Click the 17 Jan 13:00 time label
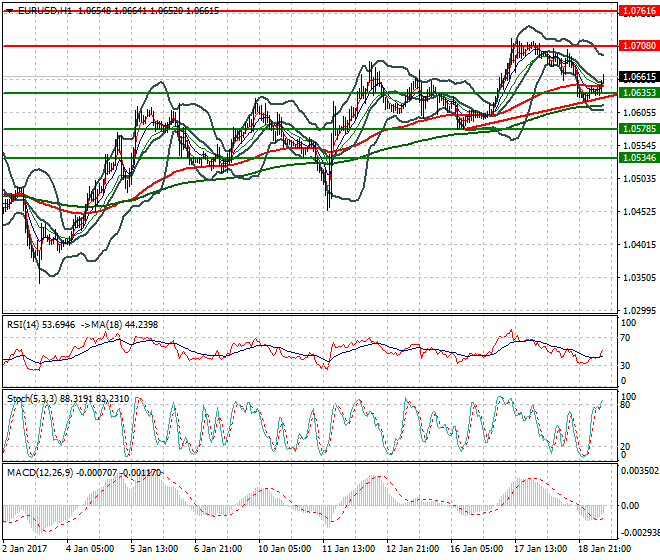660x560 pixels. pyautogui.click(x=540, y=549)
